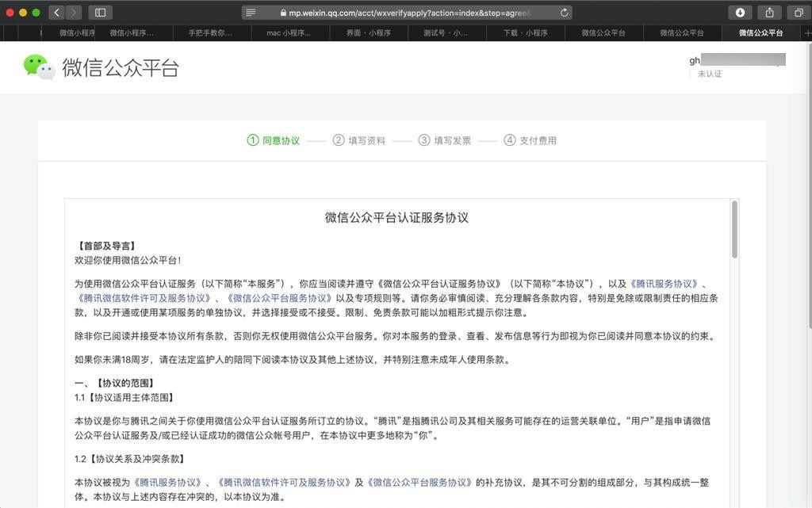
Task: Open the 界面 · 小程序 tab
Action: (x=368, y=32)
